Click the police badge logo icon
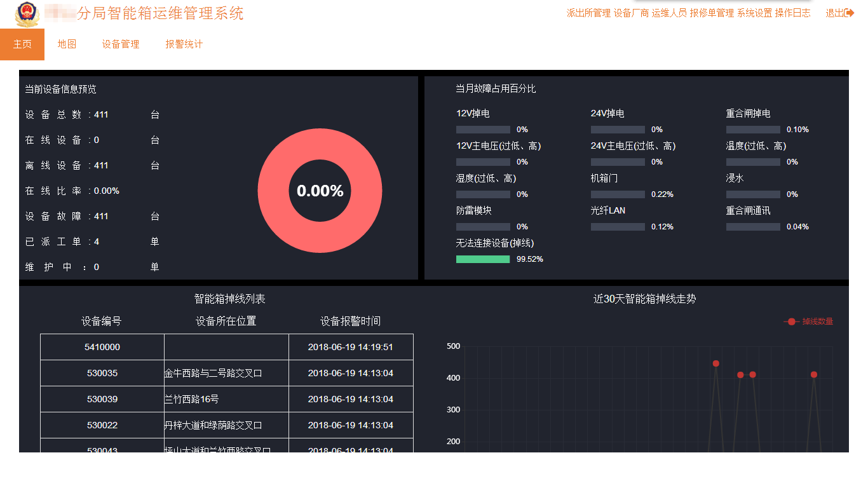Screen dimensions: 868x488 point(25,13)
